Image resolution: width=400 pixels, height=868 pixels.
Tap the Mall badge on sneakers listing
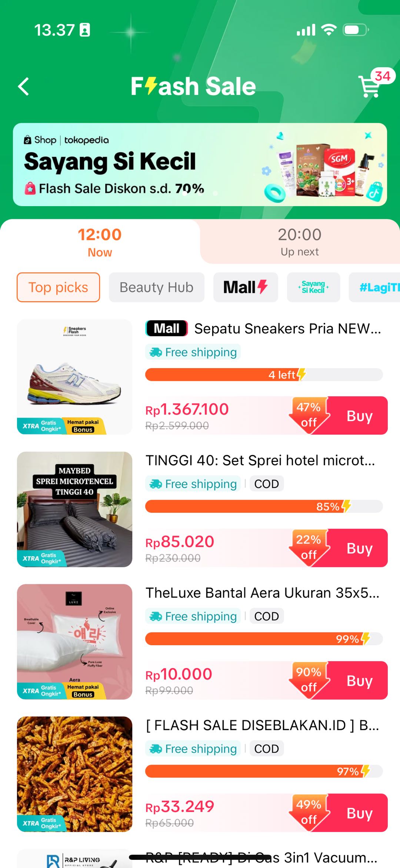point(166,329)
